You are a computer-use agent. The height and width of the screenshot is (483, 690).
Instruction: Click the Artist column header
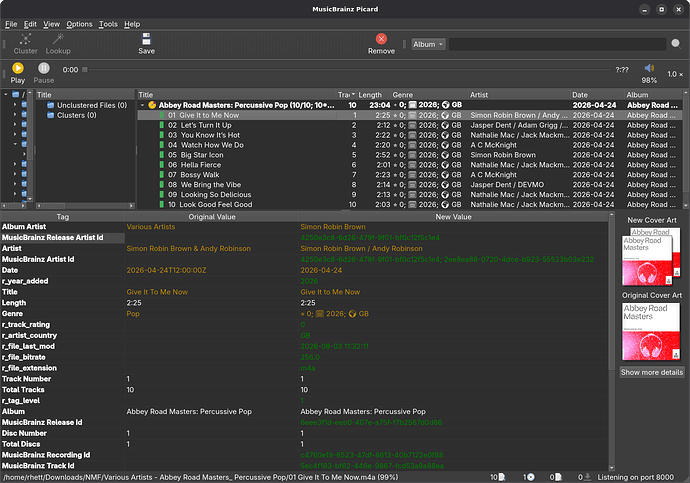pos(519,95)
